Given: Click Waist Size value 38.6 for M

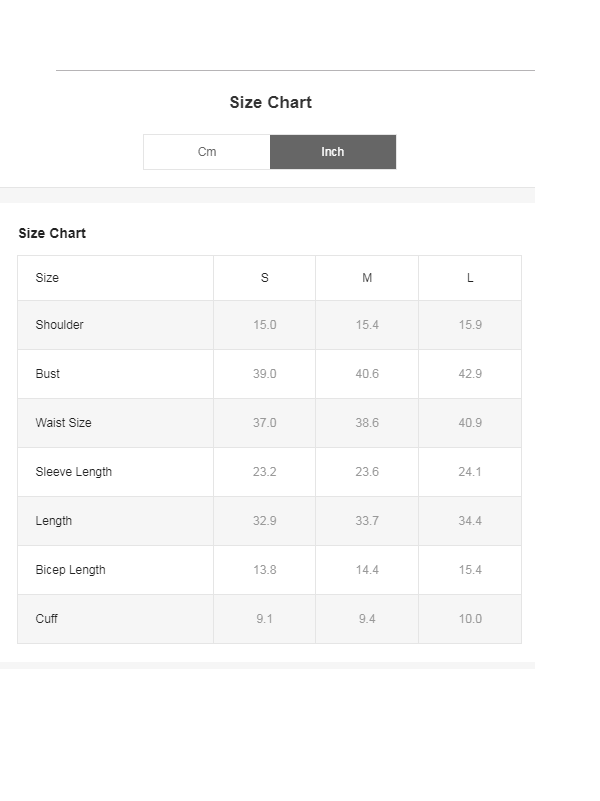Looking at the screenshot, I should click(367, 423).
